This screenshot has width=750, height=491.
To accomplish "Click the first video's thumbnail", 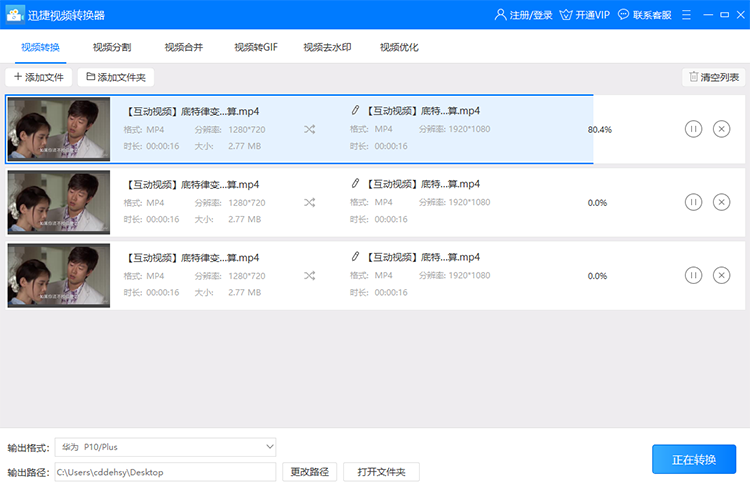I will (x=58, y=129).
